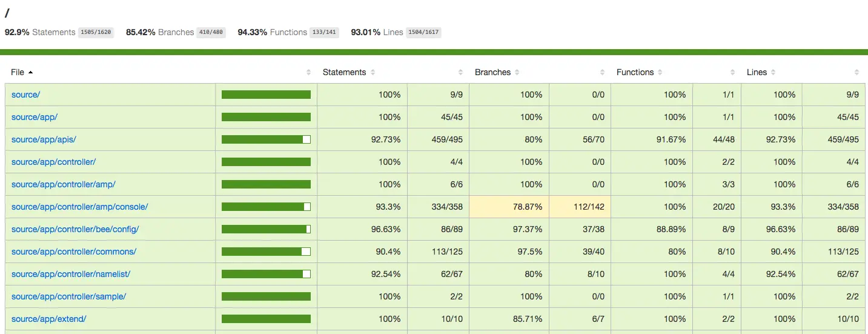Image resolution: width=868 pixels, height=334 pixels.
Task: Click coverage bar for source/app/apis/
Action: coord(266,139)
